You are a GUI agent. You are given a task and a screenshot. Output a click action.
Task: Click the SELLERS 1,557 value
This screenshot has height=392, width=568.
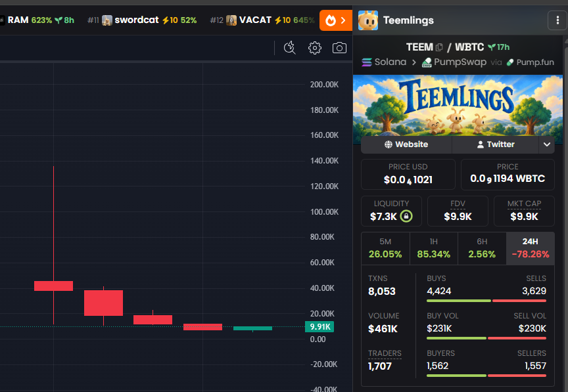(535, 366)
